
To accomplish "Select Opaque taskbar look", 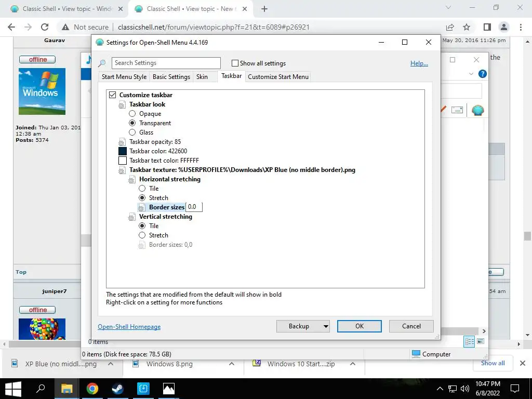I will [132, 114].
